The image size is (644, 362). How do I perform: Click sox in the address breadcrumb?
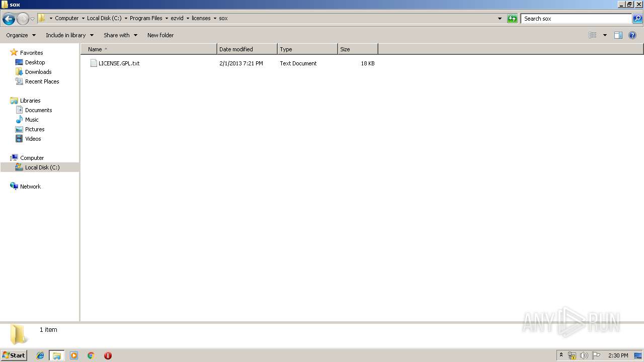point(223,18)
